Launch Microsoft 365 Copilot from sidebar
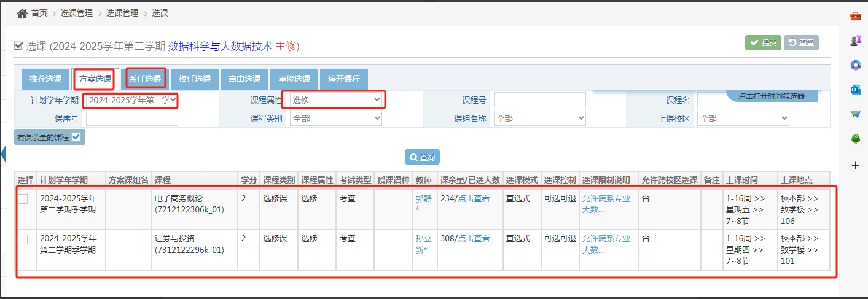 pyautogui.click(x=855, y=65)
